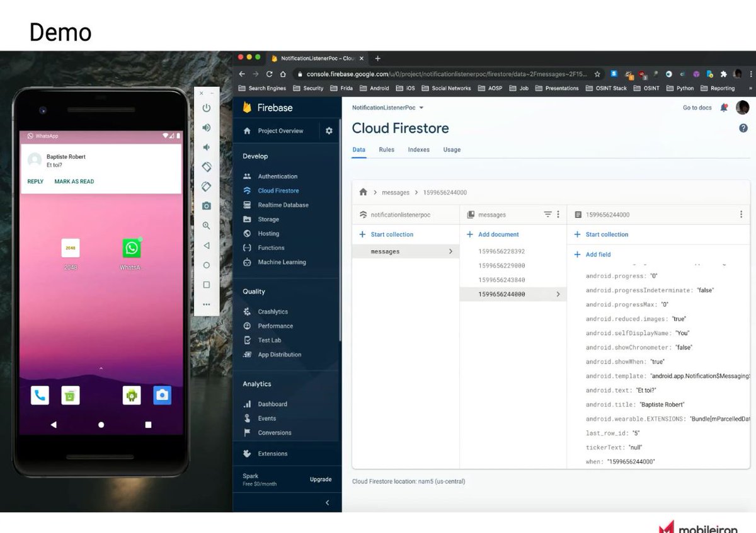Switch to the Usage tab
Screen dimensions: 756x533
coord(452,150)
